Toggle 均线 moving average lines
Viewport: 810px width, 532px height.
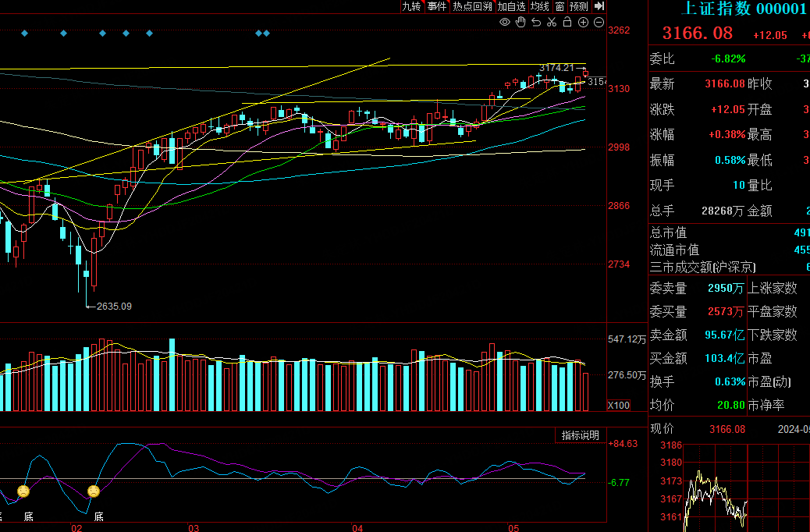(540, 6)
